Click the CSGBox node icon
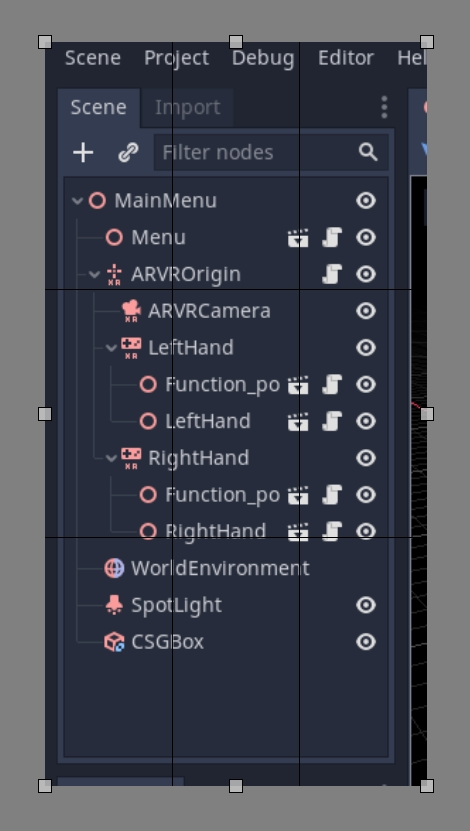 point(114,642)
